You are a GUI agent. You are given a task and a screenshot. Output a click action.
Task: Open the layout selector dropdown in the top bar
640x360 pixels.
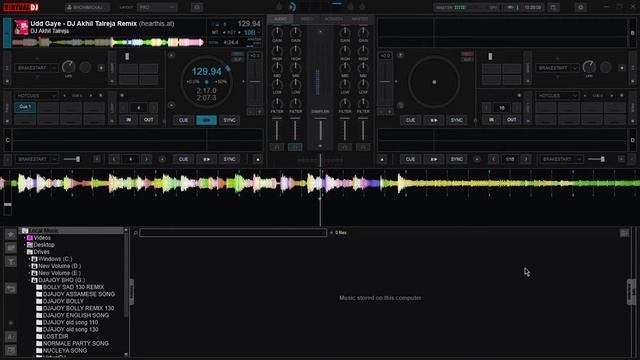pyautogui.click(x=157, y=7)
